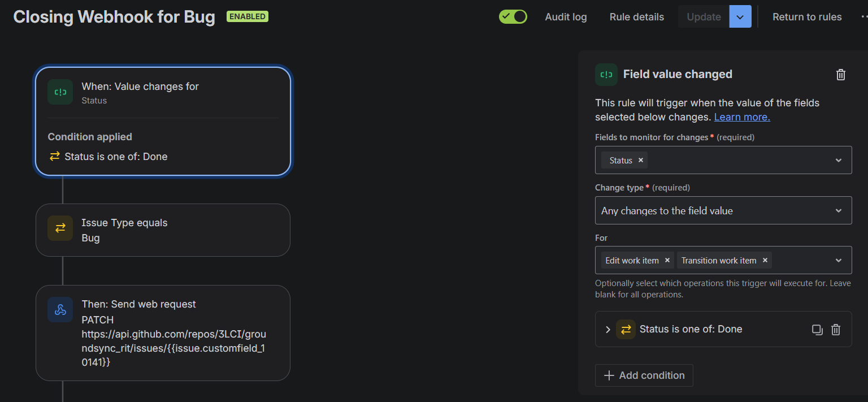868x402 pixels.
Task: Open the blue arrow next to Update
Action: point(740,16)
